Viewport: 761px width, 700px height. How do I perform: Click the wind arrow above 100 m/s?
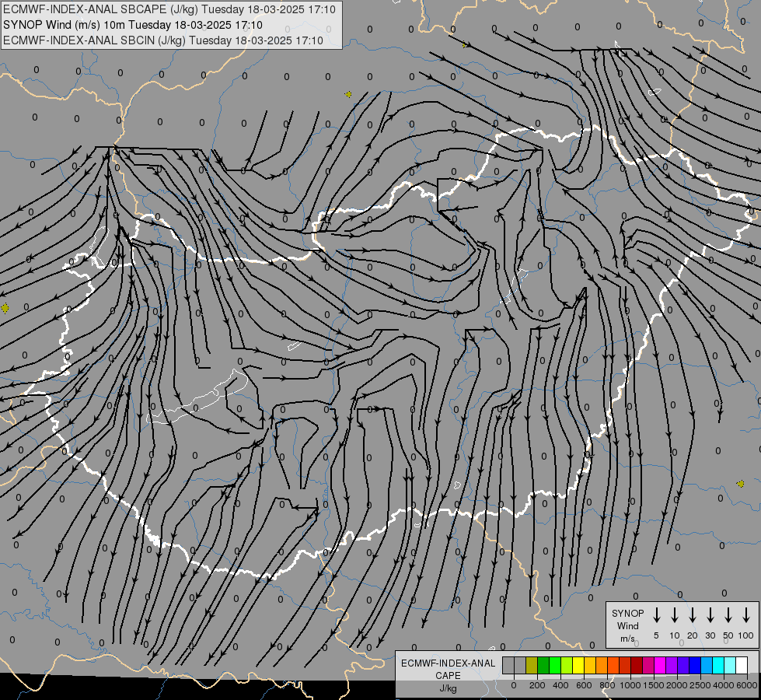click(746, 615)
